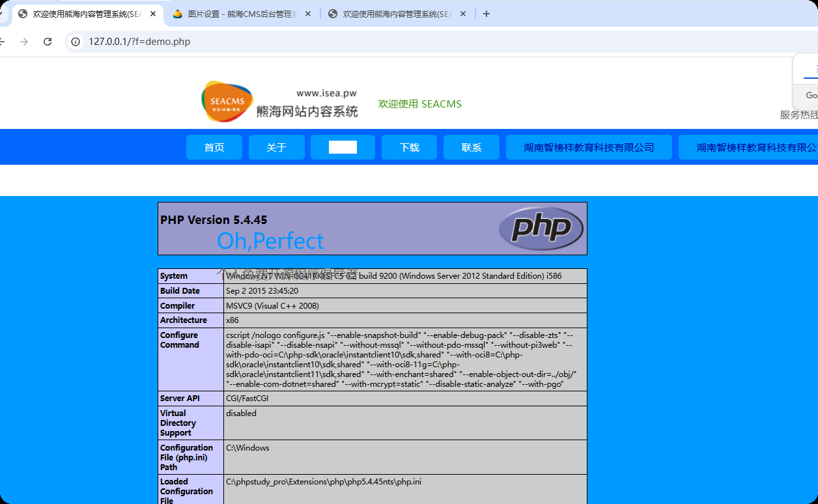Screen dimensions: 818x504
Task: Click the URL address field 127.0.0.1/?f=demo.php
Action: click(x=139, y=42)
